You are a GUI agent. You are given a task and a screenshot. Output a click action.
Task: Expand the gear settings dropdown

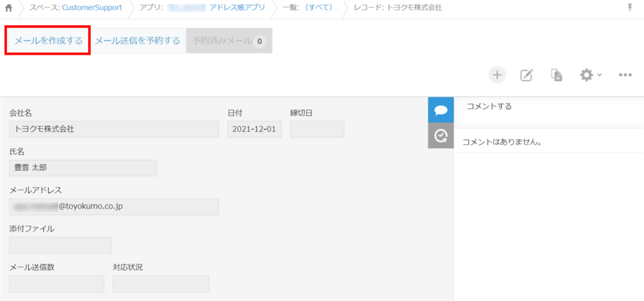point(590,76)
